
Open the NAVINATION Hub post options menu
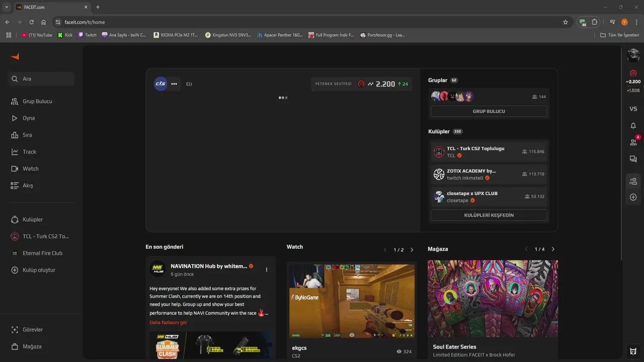click(x=267, y=269)
